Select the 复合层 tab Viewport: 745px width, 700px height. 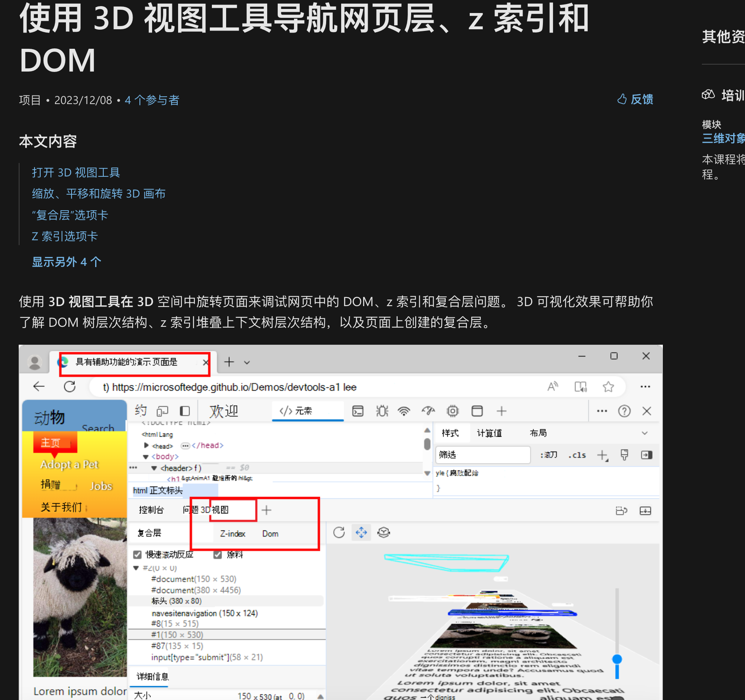coord(149,533)
